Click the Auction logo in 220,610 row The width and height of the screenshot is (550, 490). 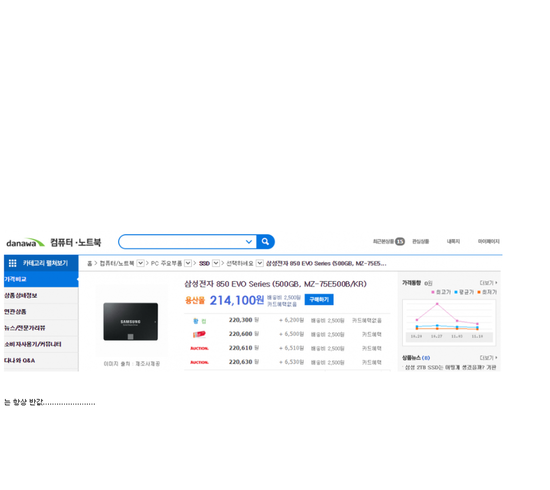(199, 348)
